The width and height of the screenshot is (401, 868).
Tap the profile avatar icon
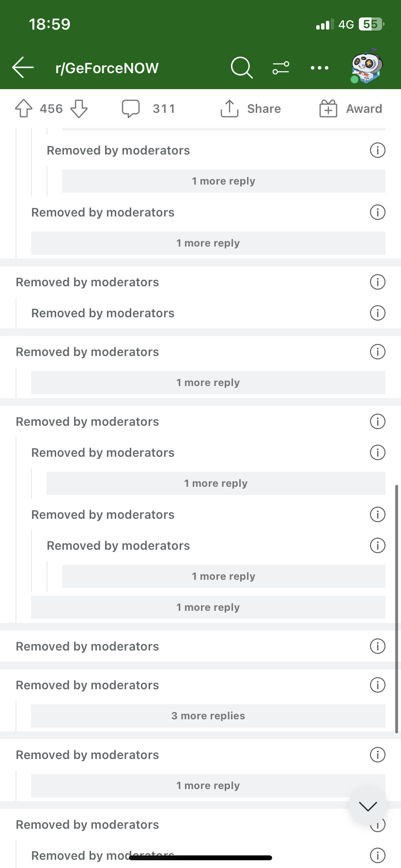[367, 66]
